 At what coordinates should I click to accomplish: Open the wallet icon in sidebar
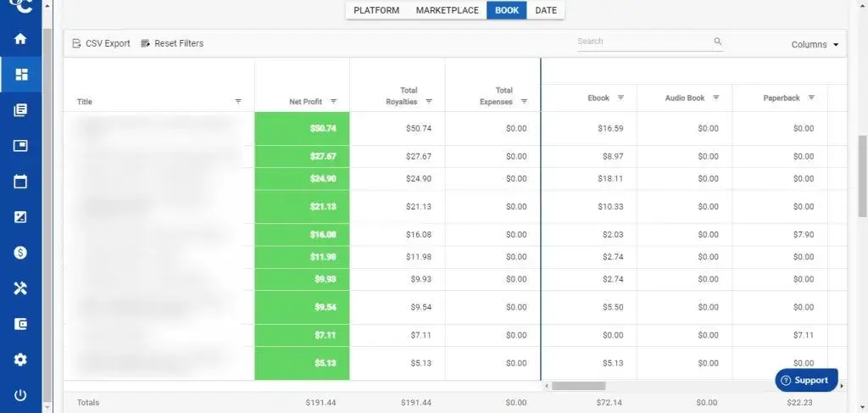(x=20, y=324)
